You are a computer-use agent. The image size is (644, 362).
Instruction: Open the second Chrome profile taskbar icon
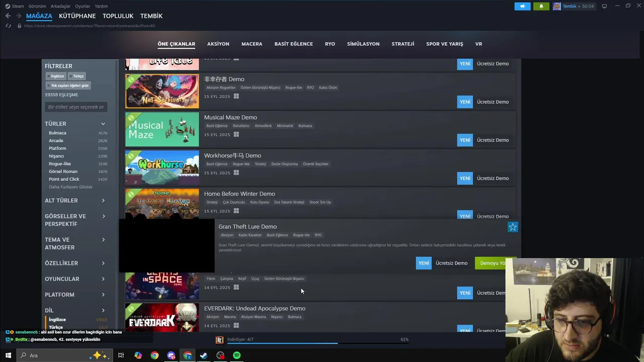coord(188,355)
